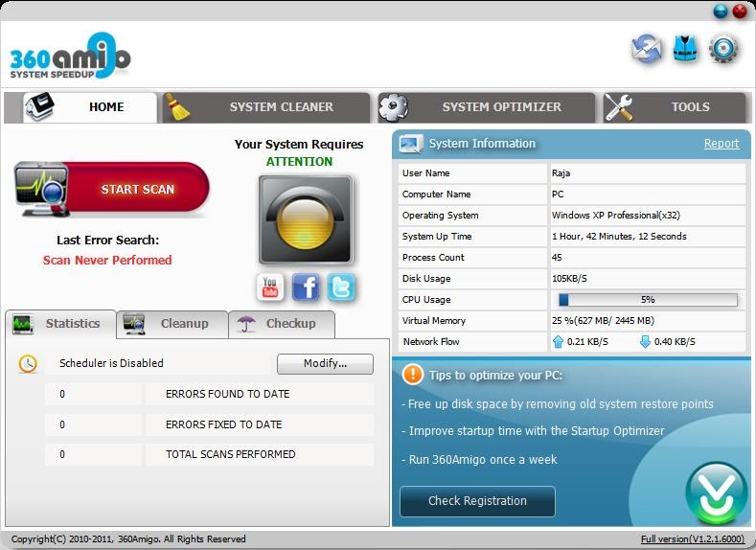The width and height of the screenshot is (756, 550).
Task: Click the Modify... scheduler button
Action: coord(325,363)
